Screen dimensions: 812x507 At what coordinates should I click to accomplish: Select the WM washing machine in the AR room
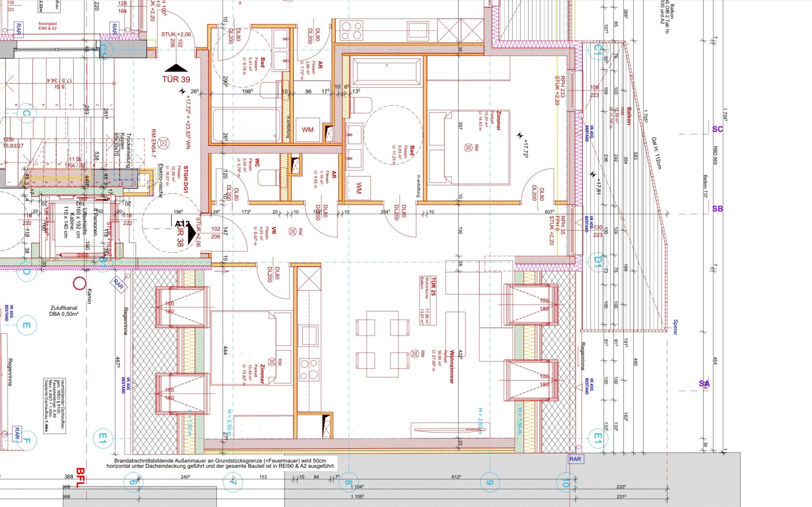click(307, 130)
